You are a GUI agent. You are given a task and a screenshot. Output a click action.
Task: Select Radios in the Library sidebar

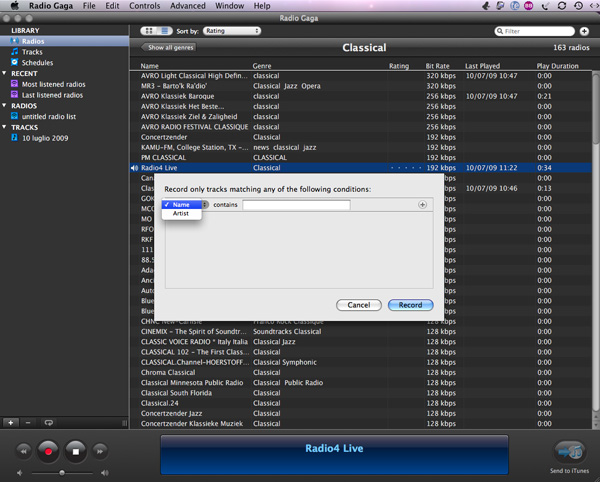click(64, 41)
